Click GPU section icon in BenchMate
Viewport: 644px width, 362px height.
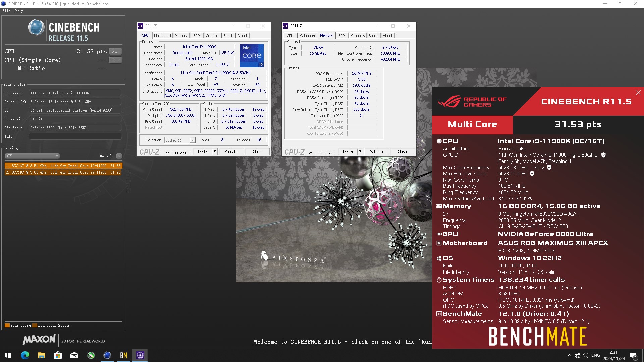pyautogui.click(x=439, y=234)
